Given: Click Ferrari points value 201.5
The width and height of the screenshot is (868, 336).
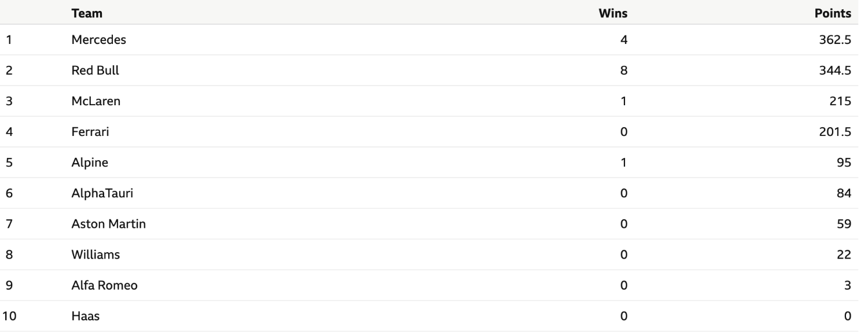Looking at the screenshot, I should (835, 132).
